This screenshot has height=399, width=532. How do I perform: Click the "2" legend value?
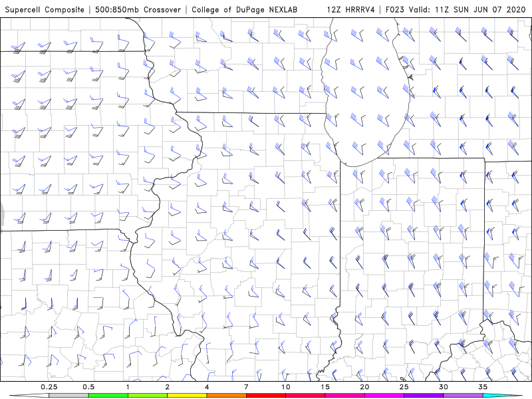(x=168, y=387)
